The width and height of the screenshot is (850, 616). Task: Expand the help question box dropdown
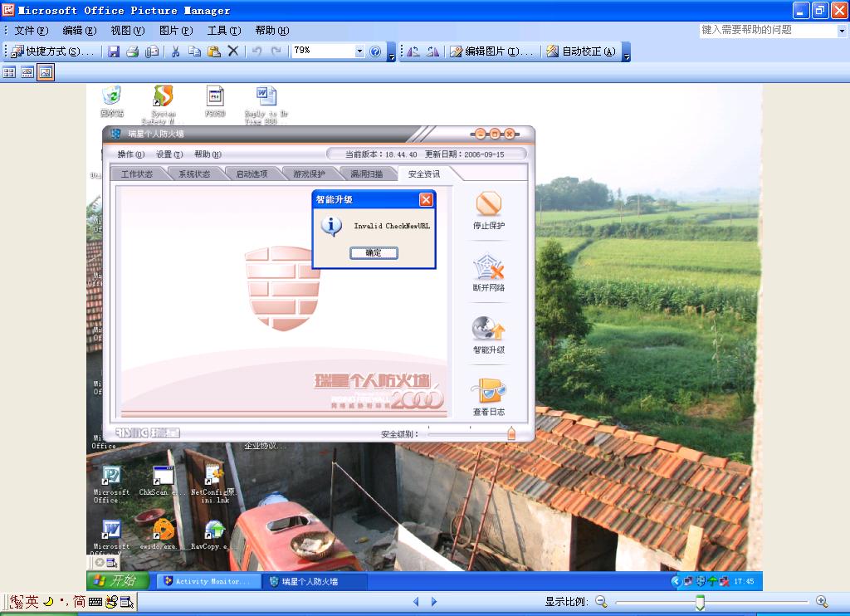pos(842,31)
